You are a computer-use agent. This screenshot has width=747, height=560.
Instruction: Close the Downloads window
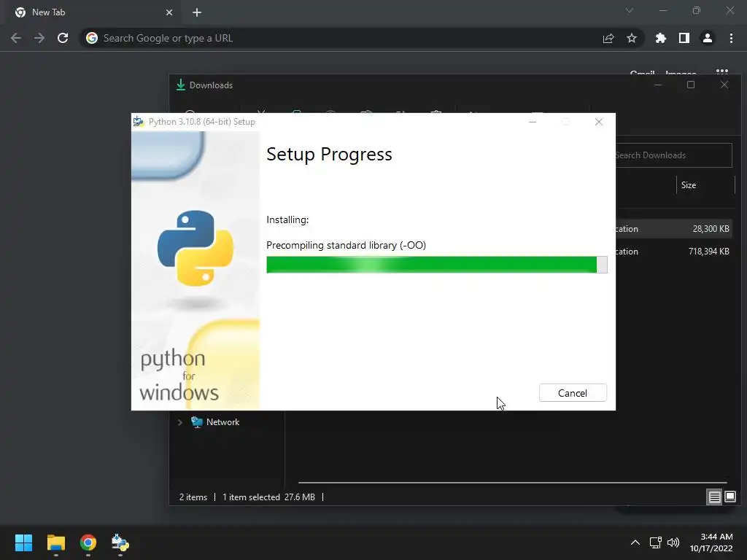point(724,85)
